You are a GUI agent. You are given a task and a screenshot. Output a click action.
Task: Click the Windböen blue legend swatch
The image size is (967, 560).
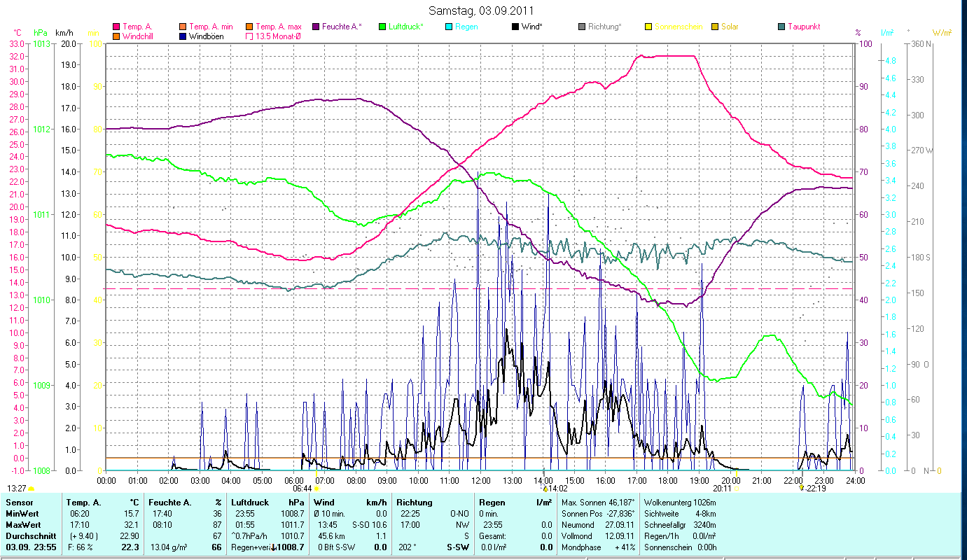pyautogui.click(x=183, y=36)
